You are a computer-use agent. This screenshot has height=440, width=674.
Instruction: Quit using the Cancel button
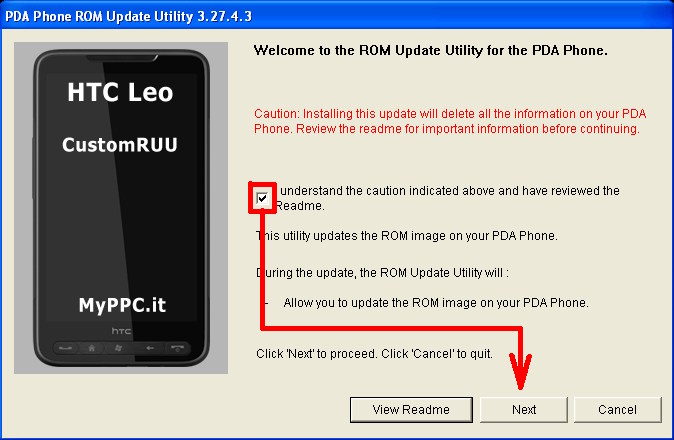click(617, 409)
